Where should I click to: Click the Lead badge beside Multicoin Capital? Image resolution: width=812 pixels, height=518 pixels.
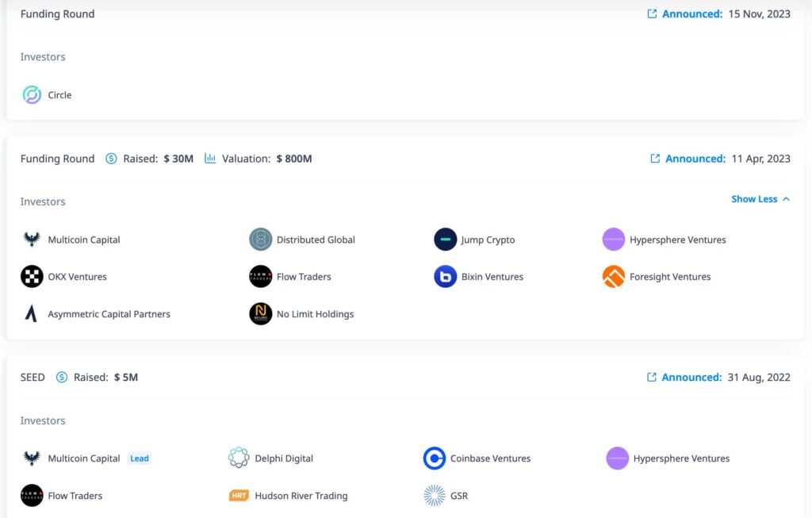(x=140, y=459)
